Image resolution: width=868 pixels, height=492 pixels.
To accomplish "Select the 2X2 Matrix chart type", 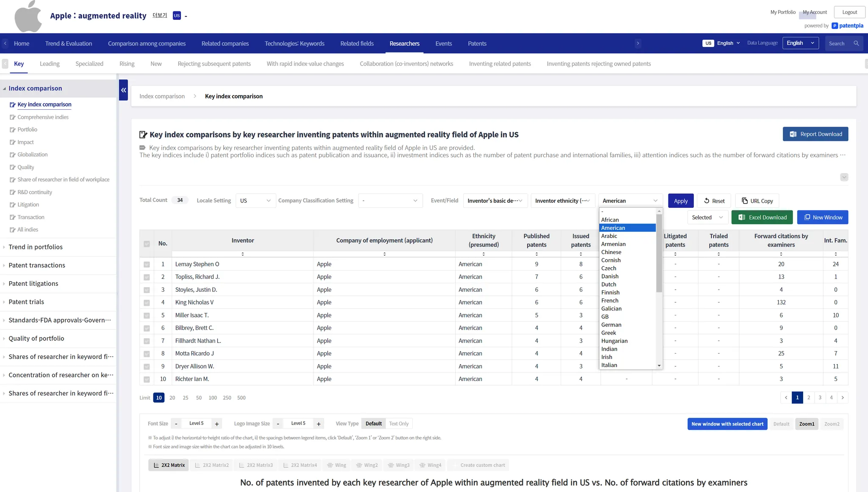I will [169, 465].
